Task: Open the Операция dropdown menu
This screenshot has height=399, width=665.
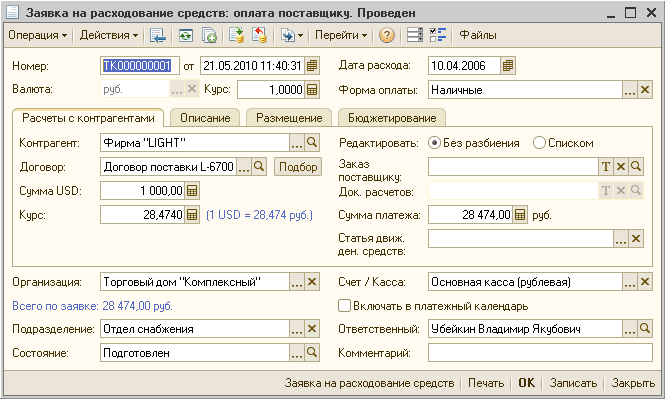Action: coord(38,35)
